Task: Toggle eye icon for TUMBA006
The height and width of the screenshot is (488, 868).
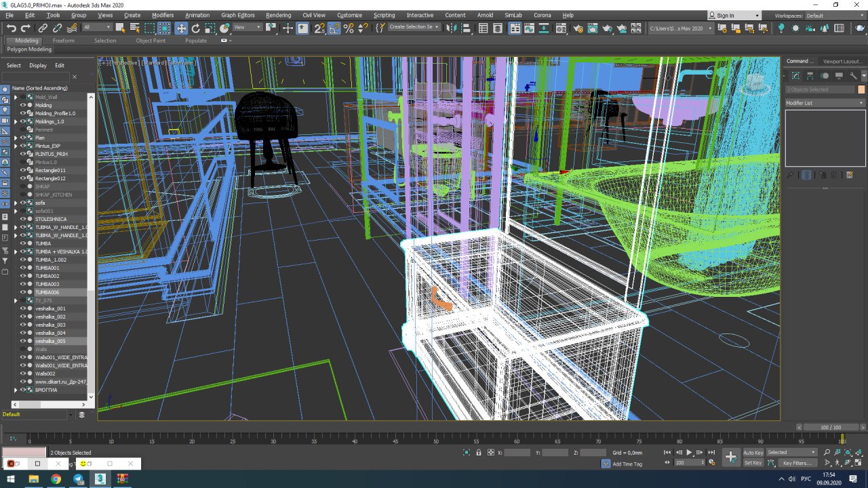Action: 22,292
